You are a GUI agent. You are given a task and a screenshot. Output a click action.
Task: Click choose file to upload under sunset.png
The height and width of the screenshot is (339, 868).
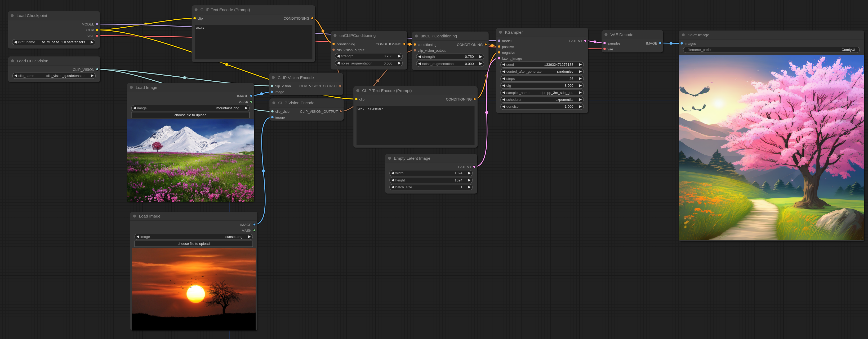(193, 244)
